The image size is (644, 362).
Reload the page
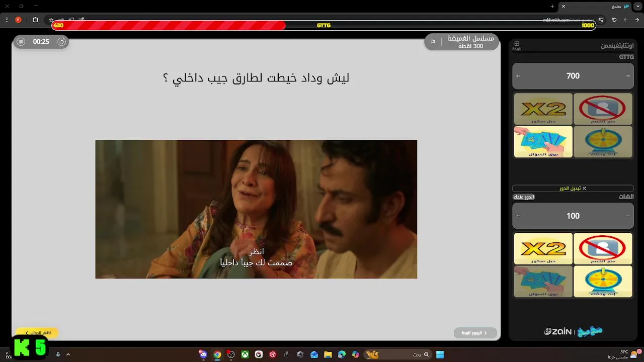tap(614, 20)
